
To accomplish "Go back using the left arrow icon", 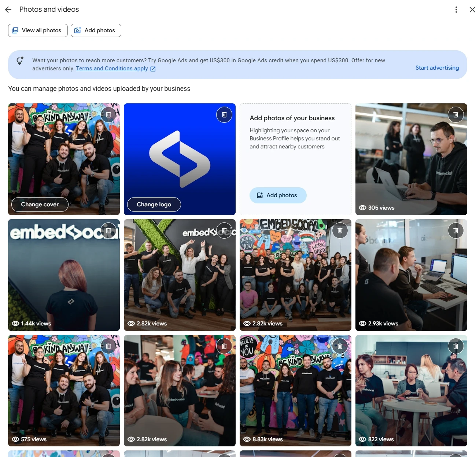I will click(8, 10).
